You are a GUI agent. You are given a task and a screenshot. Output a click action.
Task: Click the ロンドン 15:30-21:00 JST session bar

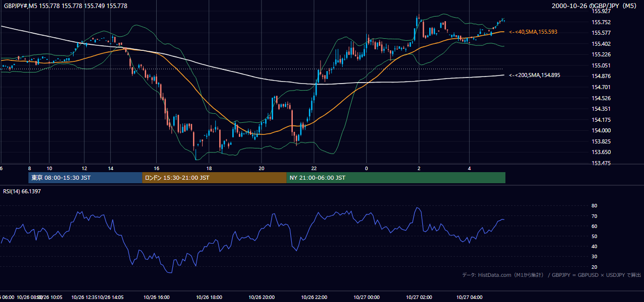(x=214, y=178)
